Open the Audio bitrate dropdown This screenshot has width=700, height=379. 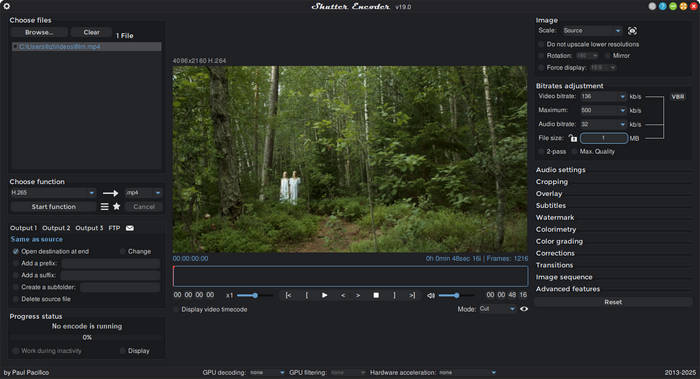pos(603,125)
